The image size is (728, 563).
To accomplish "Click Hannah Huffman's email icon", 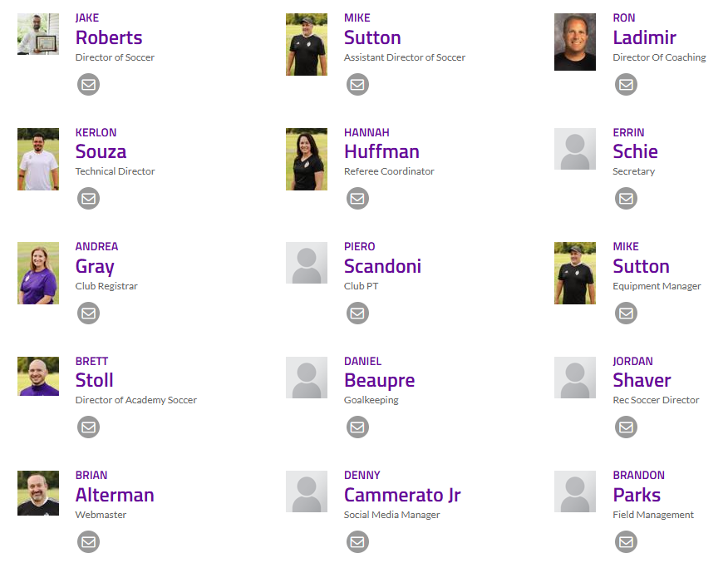I will [x=357, y=198].
